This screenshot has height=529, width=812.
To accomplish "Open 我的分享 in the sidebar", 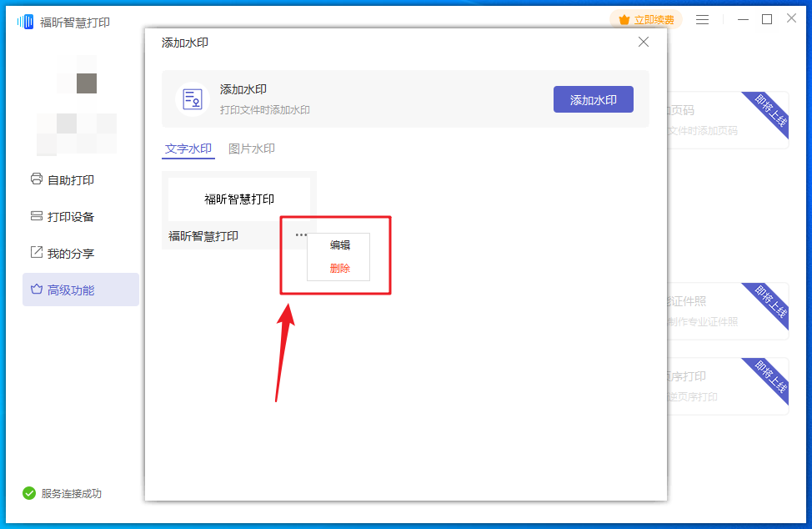I will click(70, 253).
